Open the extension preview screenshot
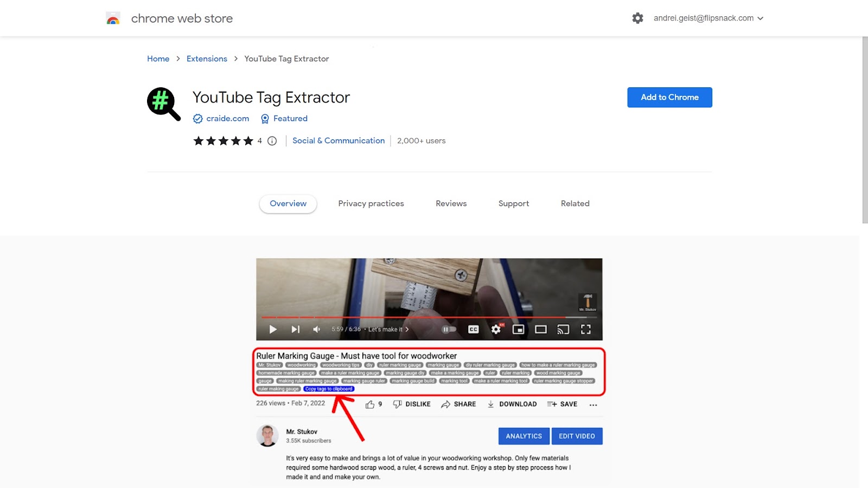Screen dimensions: 868x488 click(429, 373)
